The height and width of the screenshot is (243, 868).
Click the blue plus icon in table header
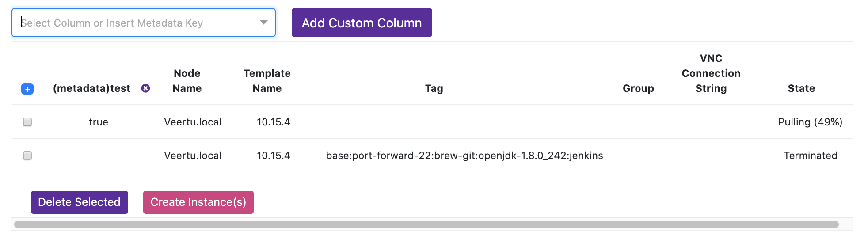[27, 89]
